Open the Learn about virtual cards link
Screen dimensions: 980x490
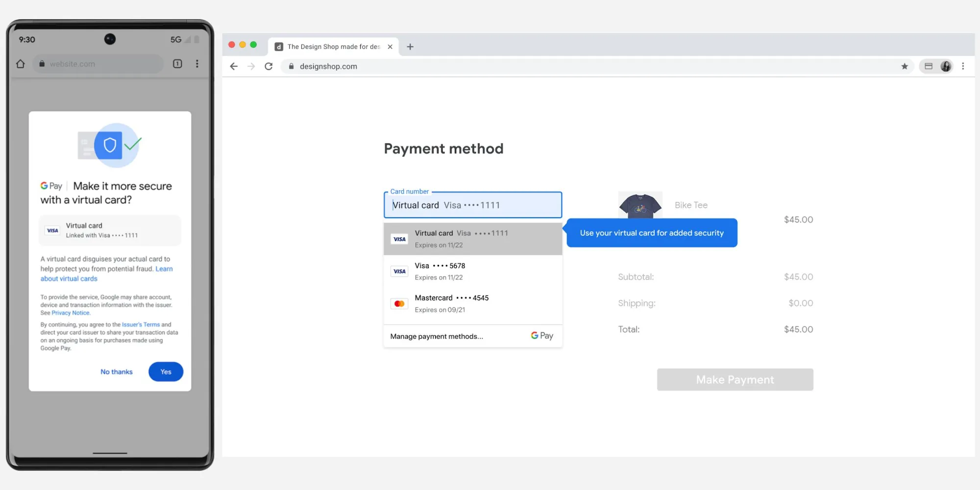tap(69, 278)
